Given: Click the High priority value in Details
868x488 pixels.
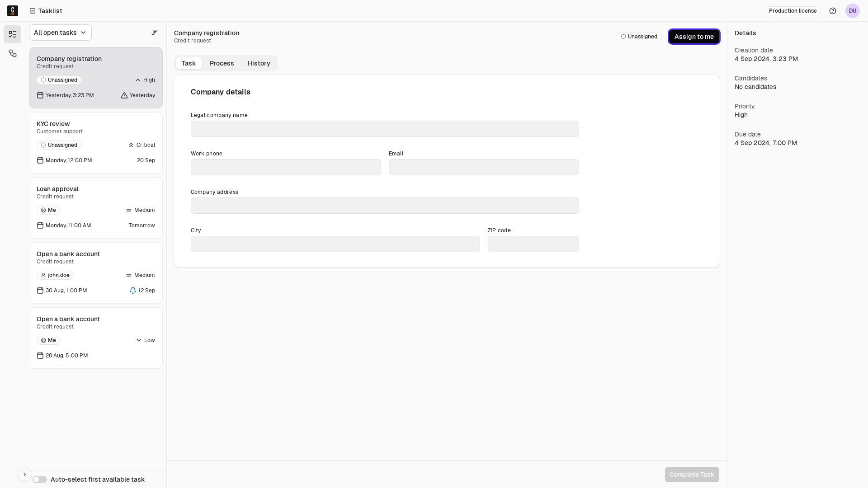Looking at the screenshot, I should click(741, 115).
